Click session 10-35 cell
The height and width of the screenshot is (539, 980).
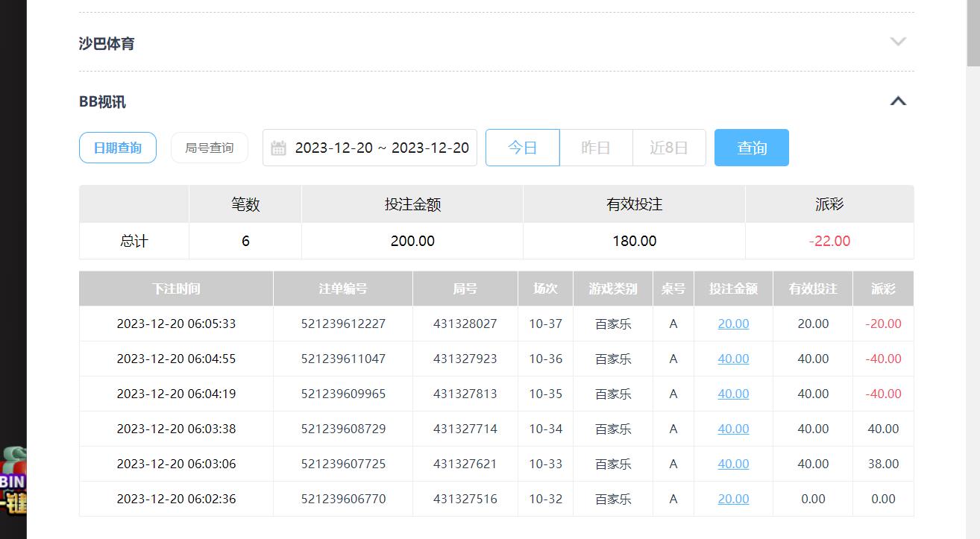tap(545, 394)
